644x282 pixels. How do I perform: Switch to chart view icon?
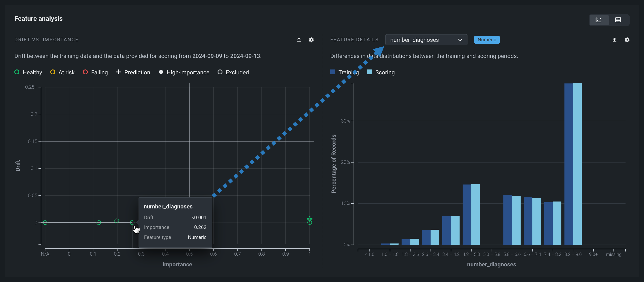tap(599, 20)
